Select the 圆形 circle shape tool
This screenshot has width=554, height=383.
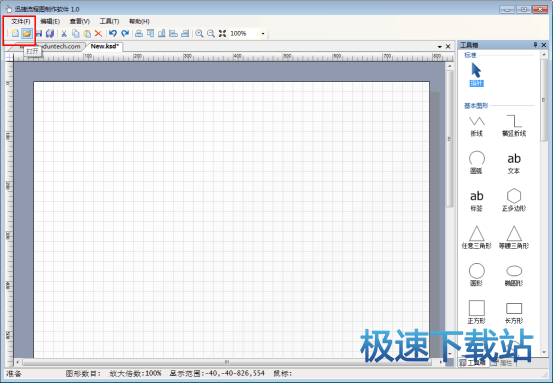coord(477,275)
